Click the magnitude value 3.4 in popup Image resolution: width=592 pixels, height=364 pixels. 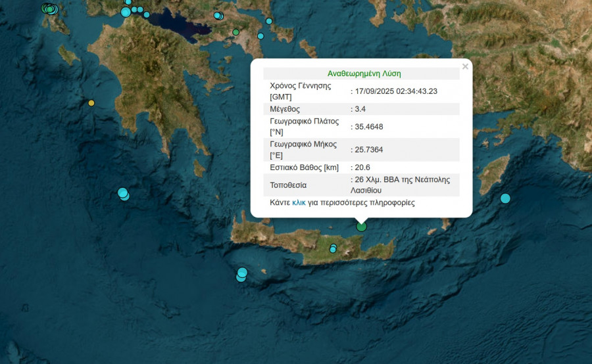[x=360, y=109]
